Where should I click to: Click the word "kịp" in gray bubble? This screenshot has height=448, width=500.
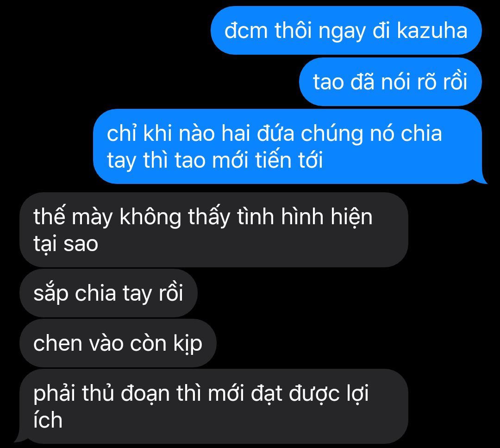point(188,344)
